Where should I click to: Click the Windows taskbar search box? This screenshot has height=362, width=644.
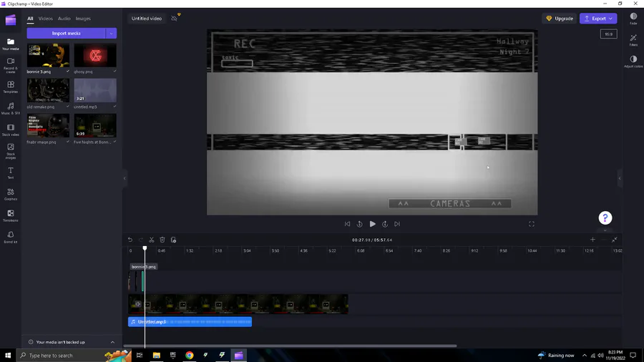pos(74,356)
